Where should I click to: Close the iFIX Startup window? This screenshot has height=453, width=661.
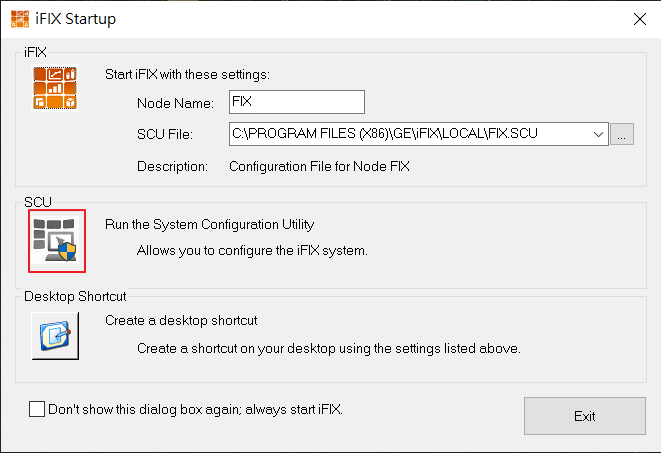(638, 18)
